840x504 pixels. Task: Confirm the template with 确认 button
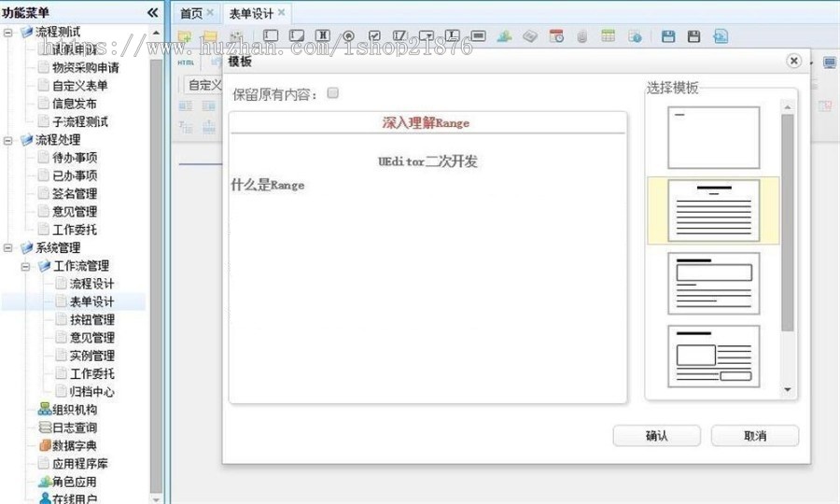657,436
